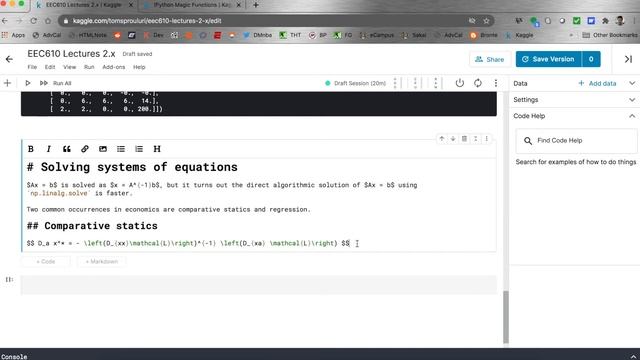Reload the browser page
The height and width of the screenshot is (360, 640).
pos(33,21)
